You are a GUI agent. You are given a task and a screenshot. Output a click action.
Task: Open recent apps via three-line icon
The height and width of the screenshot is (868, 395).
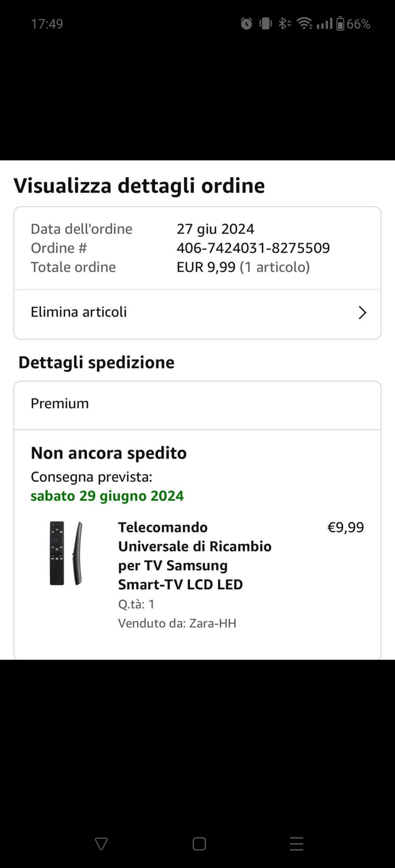click(297, 844)
